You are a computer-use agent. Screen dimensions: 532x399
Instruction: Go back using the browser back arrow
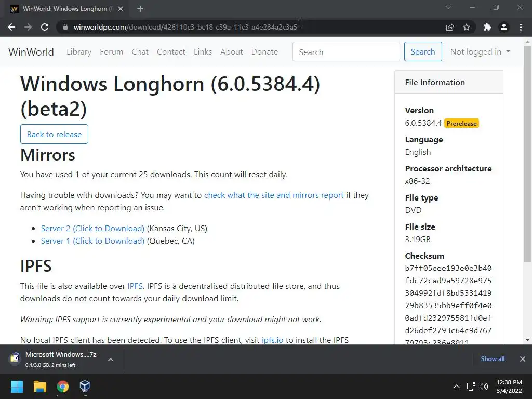click(11, 27)
